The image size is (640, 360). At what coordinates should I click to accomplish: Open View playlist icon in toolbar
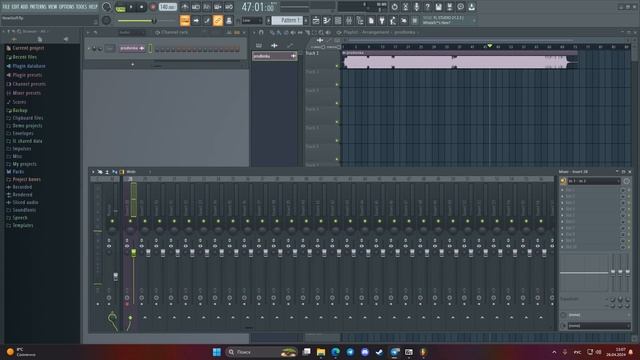click(x=316, y=20)
